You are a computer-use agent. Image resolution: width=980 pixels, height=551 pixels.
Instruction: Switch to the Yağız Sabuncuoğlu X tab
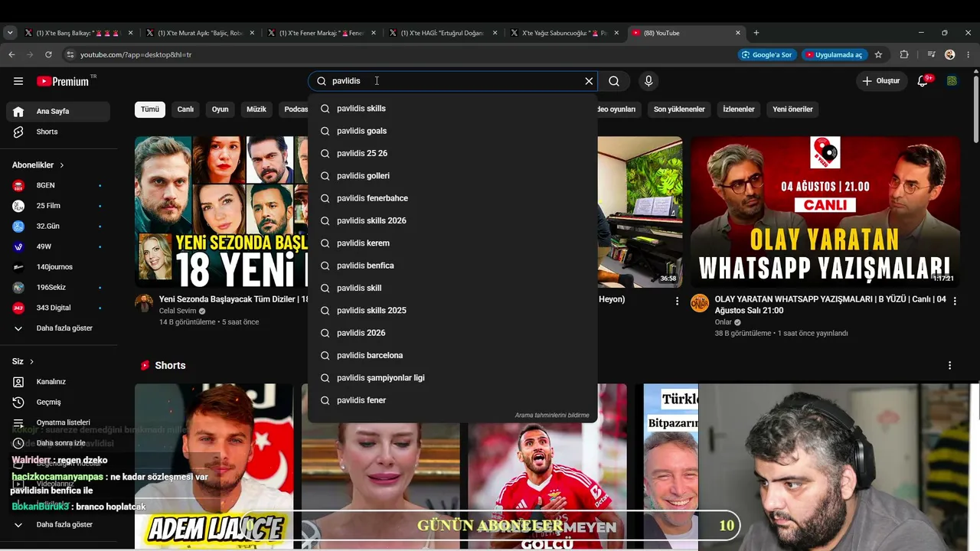click(564, 33)
